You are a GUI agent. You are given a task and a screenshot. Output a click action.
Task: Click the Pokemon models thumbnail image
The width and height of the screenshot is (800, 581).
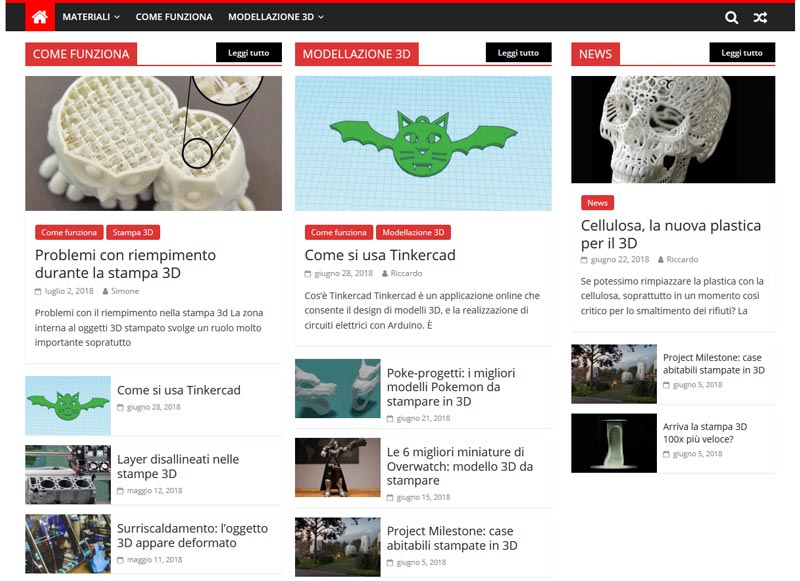pos(337,388)
